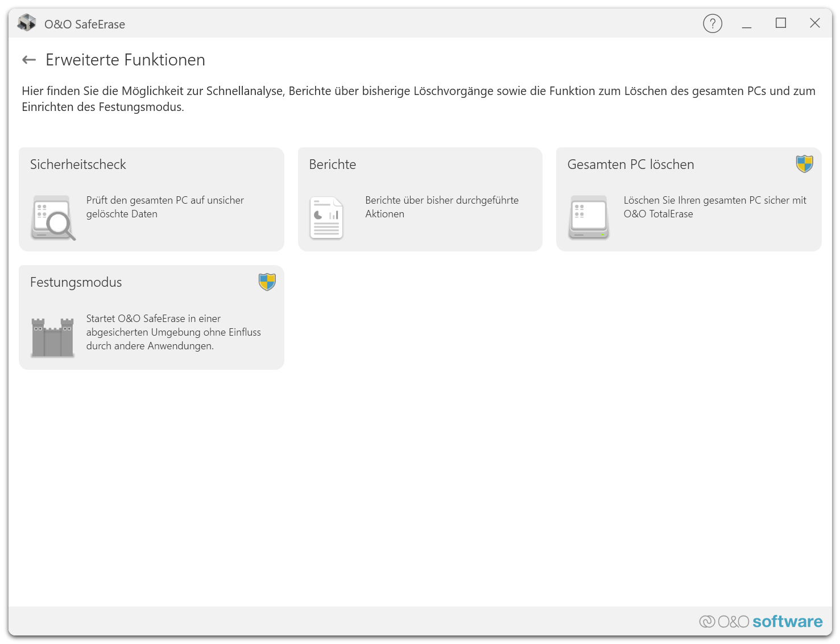840x644 pixels.
Task: Click the magnifier drive icon for Sicherheitscheck
Action: point(53,218)
